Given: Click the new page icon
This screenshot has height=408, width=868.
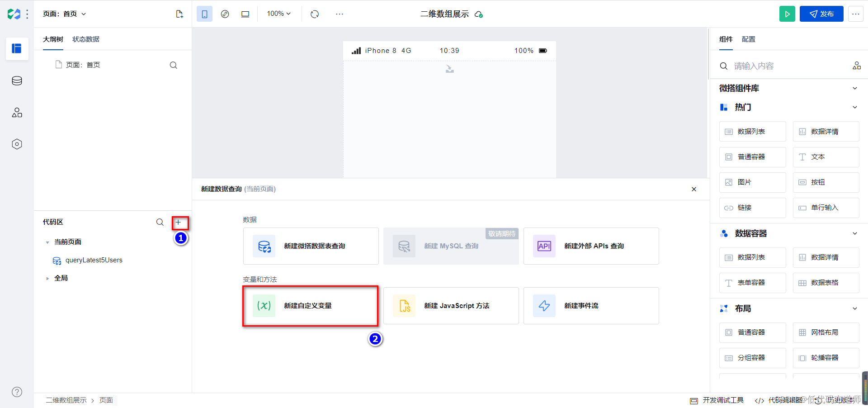Looking at the screenshot, I should click(179, 14).
